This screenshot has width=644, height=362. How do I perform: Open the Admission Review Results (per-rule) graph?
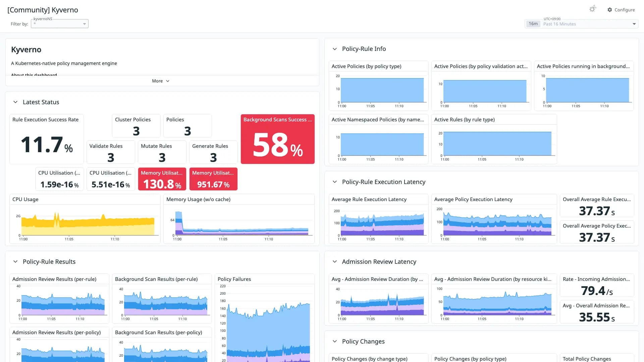[x=59, y=299]
